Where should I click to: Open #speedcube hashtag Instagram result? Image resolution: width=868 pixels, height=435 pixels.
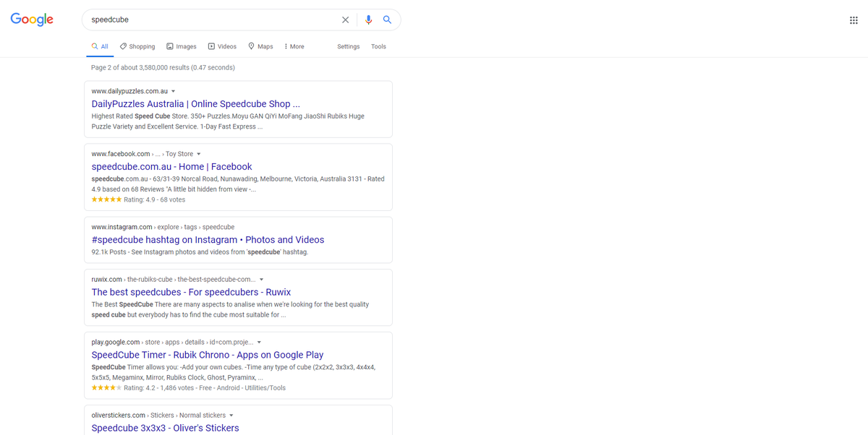(x=208, y=240)
